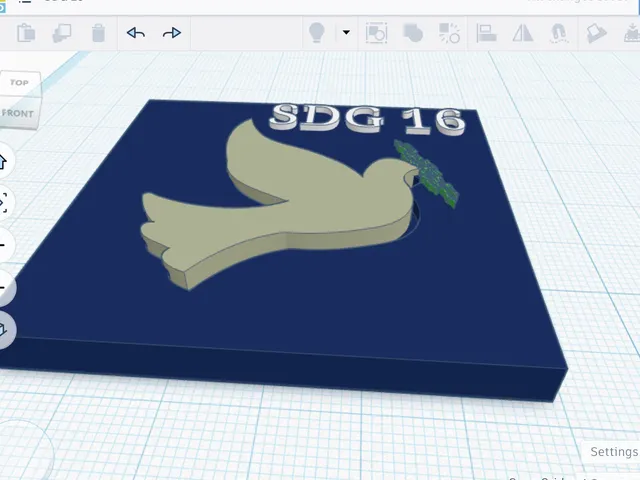Click the Fit all in view icon

pos(3,202)
